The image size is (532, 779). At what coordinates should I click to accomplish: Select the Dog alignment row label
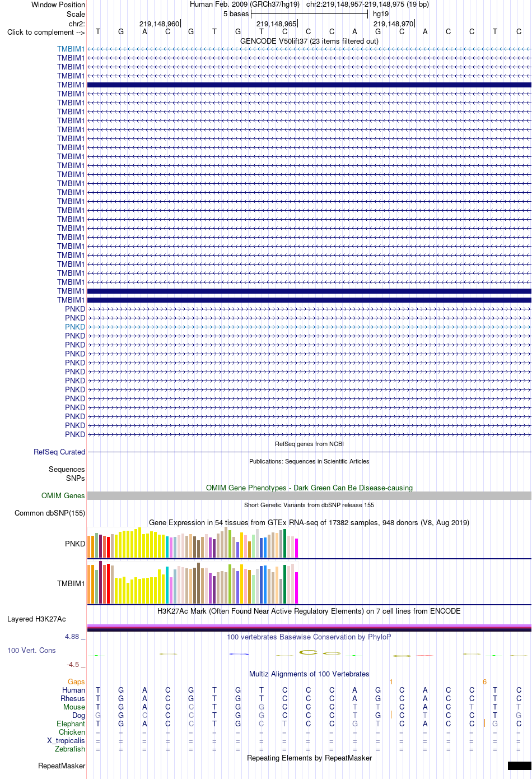(x=78, y=715)
